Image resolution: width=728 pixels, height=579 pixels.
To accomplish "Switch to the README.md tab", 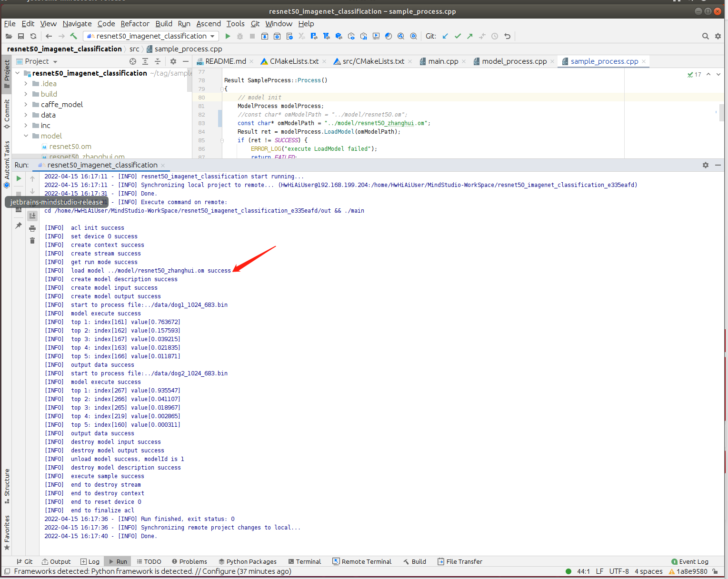I will point(225,61).
